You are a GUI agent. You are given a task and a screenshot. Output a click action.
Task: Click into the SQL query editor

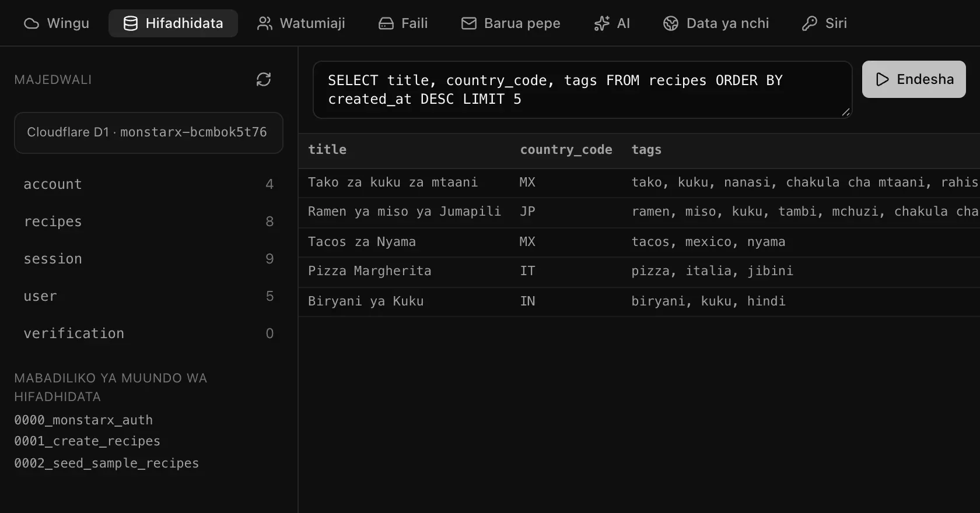tap(583, 90)
